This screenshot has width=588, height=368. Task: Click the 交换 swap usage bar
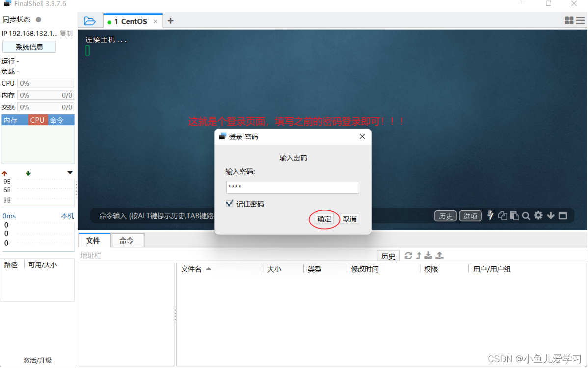[46, 107]
